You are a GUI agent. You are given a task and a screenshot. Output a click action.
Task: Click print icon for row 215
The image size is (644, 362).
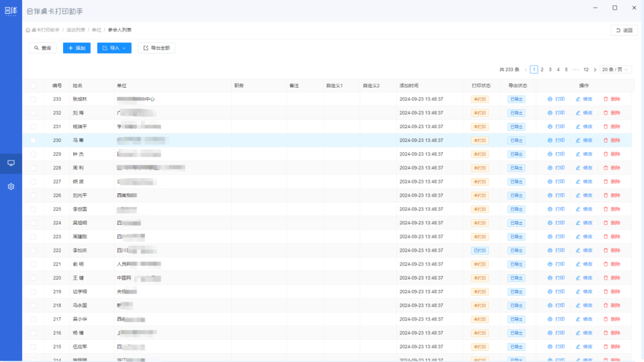550,347
